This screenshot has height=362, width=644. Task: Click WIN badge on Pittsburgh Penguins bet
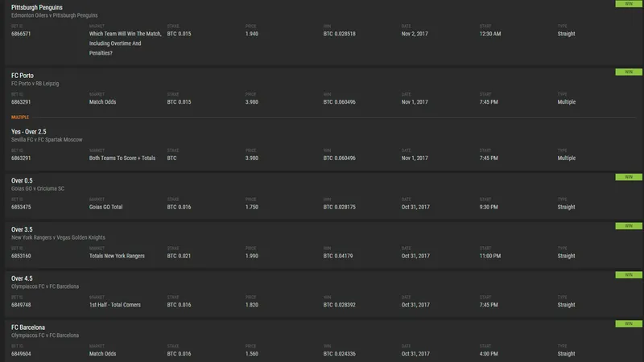629,4
